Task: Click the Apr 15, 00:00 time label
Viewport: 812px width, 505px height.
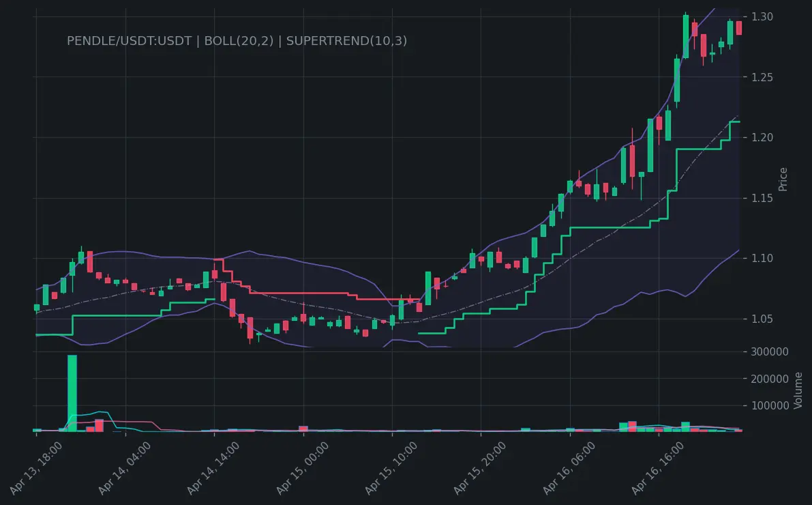Action: click(302, 468)
